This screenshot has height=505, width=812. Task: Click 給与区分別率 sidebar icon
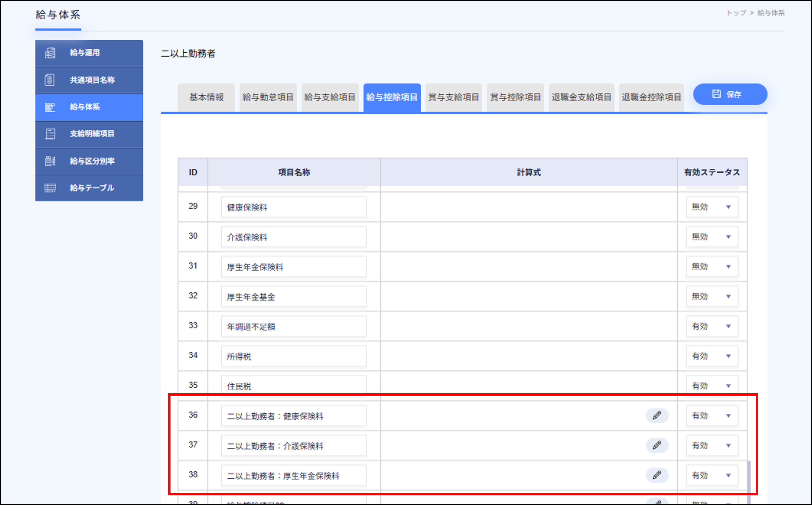tap(50, 161)
